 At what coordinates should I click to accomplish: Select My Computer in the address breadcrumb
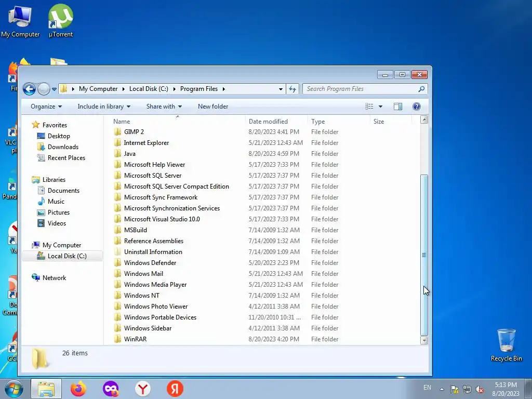tap(98, 89)
